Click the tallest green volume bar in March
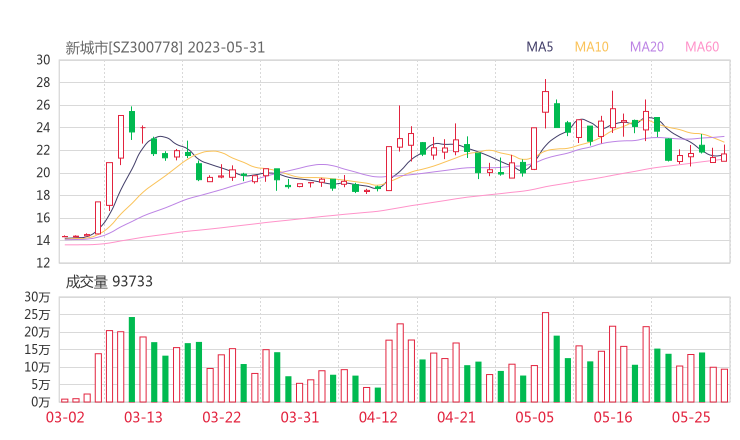 click(x=132, y=360)
